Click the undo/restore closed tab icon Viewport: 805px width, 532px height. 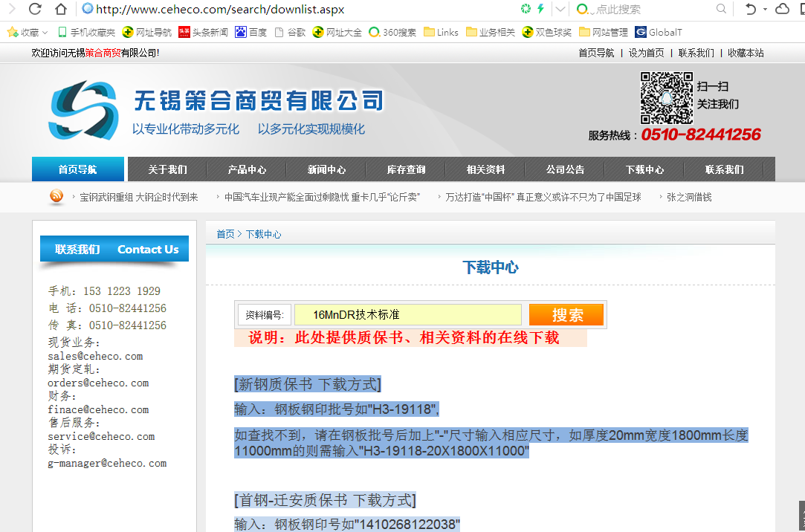coord(750,9)
